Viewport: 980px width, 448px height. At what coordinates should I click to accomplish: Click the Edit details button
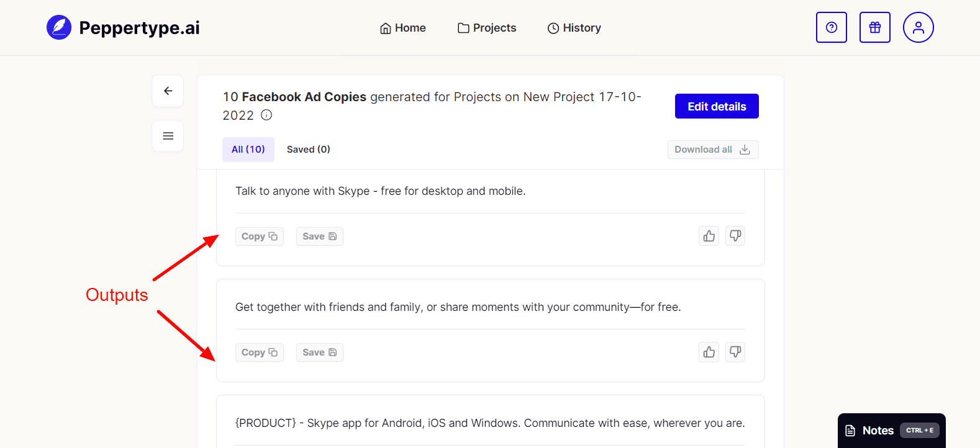pyautogui.click(x=716, y=106)
